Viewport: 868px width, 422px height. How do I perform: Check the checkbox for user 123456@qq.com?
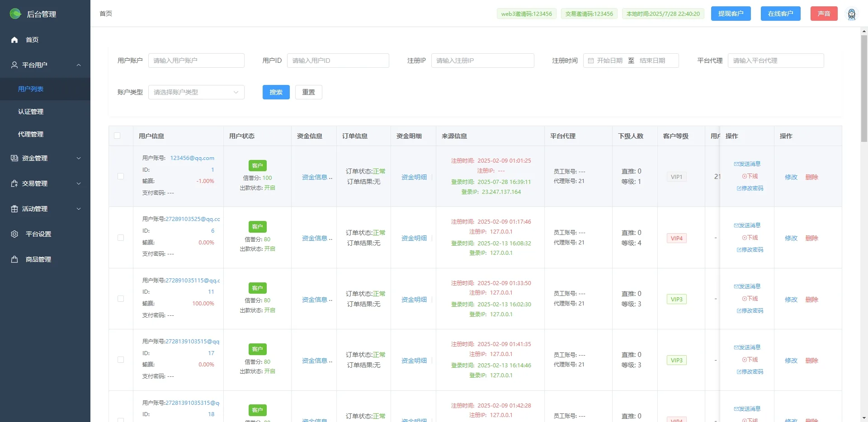pyautogui.click(x=121, y=176)
